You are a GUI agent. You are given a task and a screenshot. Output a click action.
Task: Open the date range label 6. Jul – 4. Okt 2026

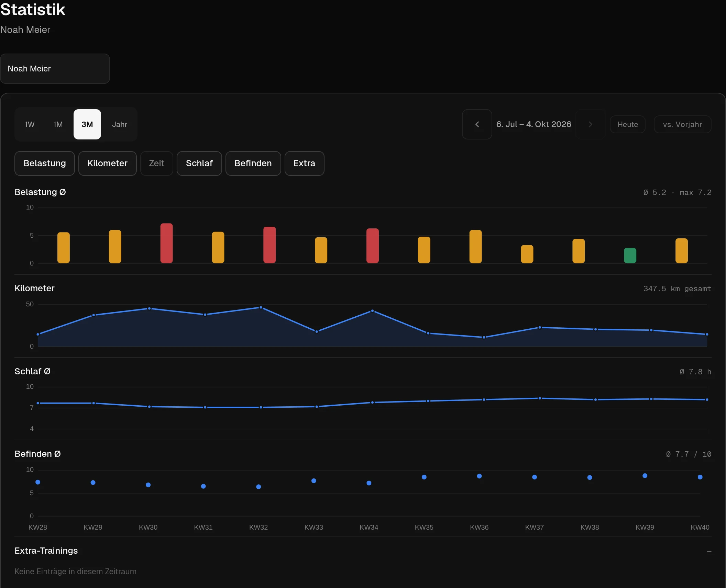(534, 124)
